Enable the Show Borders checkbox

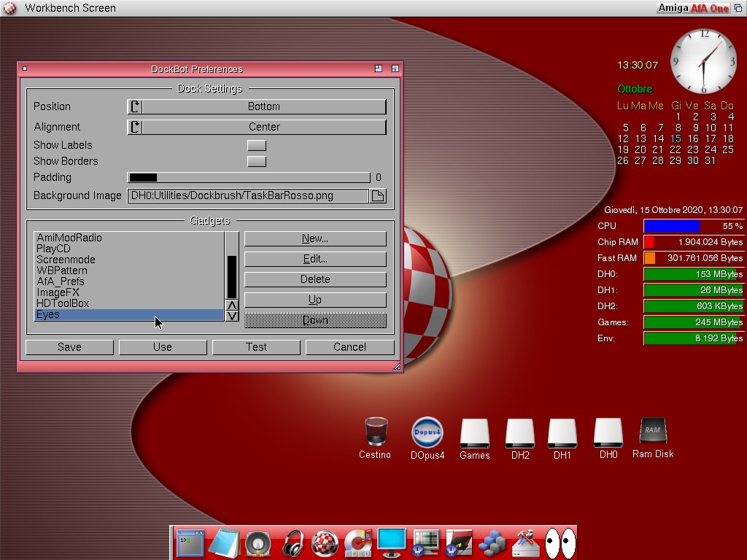(x=257, y=161)
